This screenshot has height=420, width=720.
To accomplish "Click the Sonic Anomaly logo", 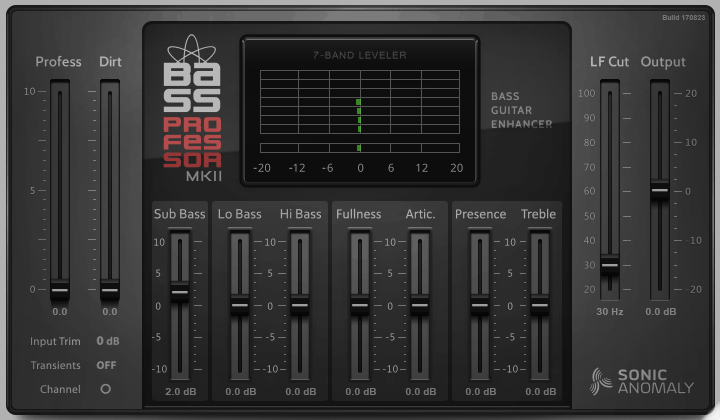I will coord(640,380).
